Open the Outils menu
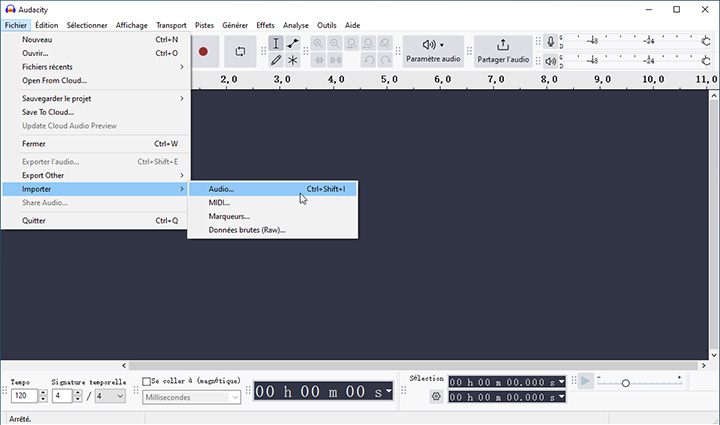 [x=326, y=25]
